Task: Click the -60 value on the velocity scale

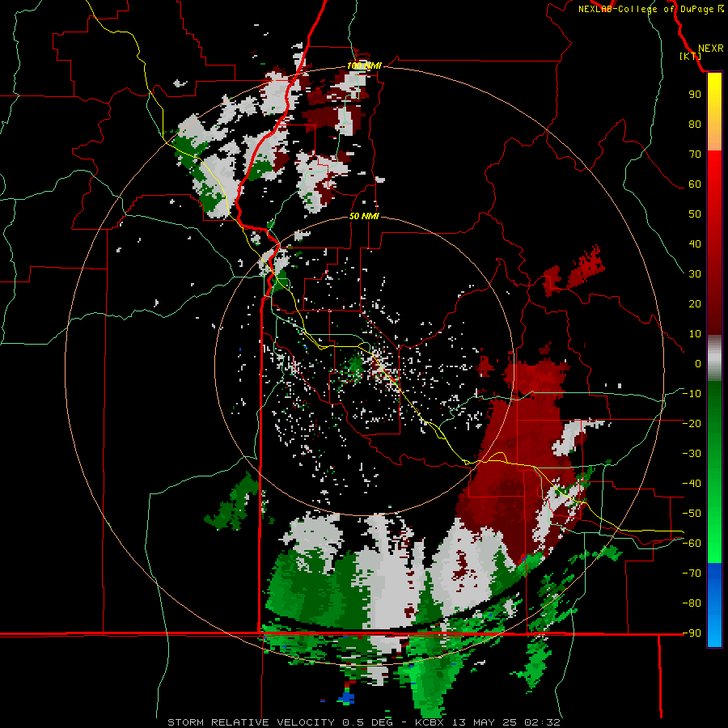Action: (x=692, y=544)
